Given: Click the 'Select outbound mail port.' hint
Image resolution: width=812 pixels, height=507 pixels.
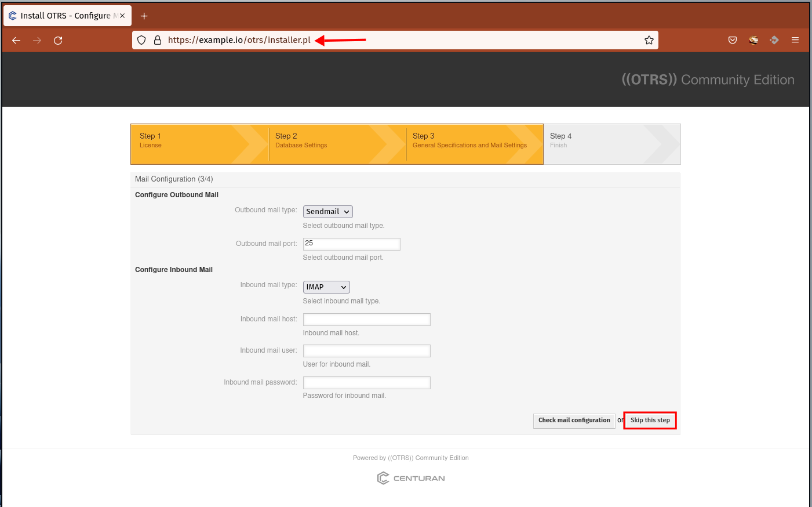Looking at the screenshot, I should (343, 258).
